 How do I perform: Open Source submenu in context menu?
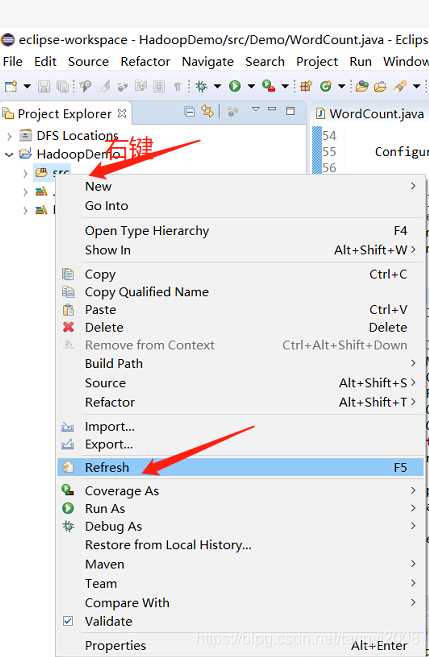pos(240,383)
